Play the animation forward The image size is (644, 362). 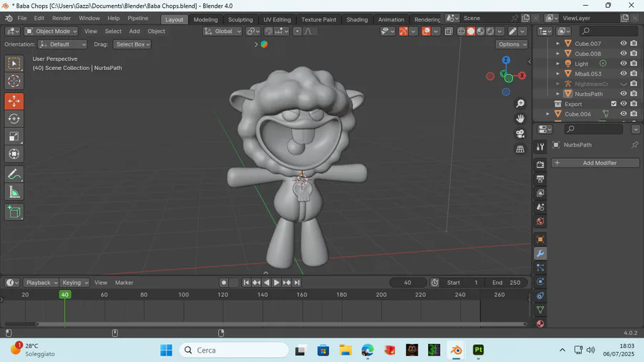pos(276,283)
